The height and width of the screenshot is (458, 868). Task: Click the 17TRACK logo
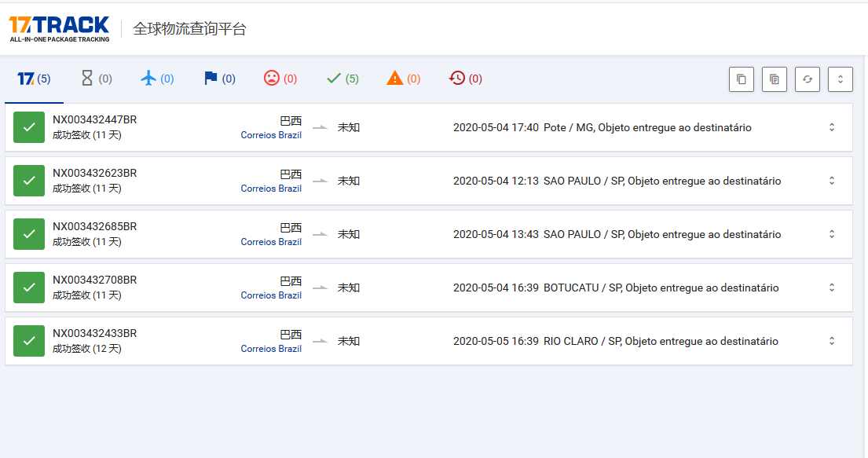pyautogui.click(x=59, y=28)
